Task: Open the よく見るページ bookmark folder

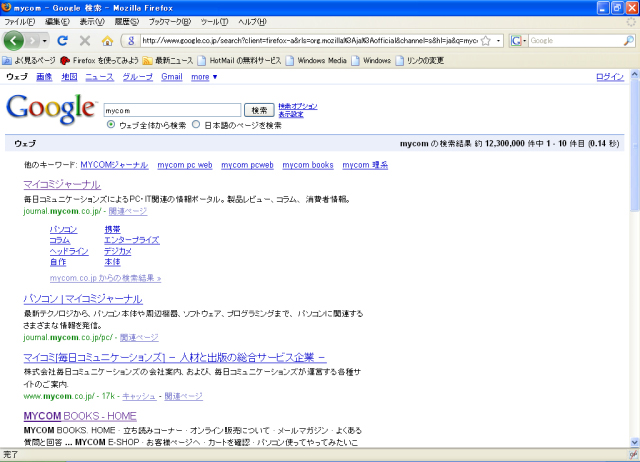Action: click(x=29, y=60)
